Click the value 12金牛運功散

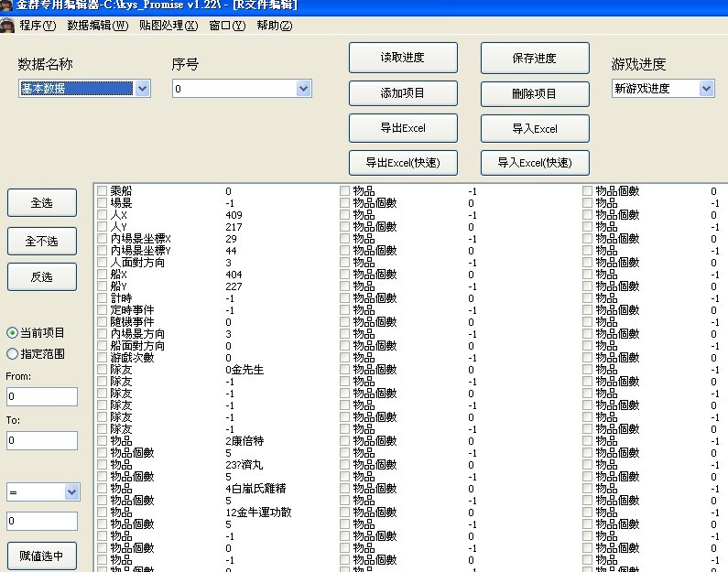click(x=258, y=513)
